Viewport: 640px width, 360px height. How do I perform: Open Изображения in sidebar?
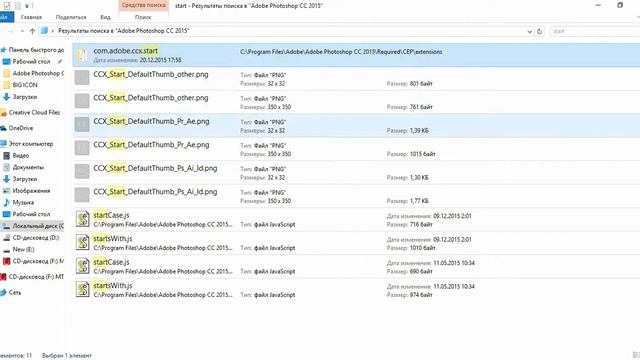tap(31, 191)
